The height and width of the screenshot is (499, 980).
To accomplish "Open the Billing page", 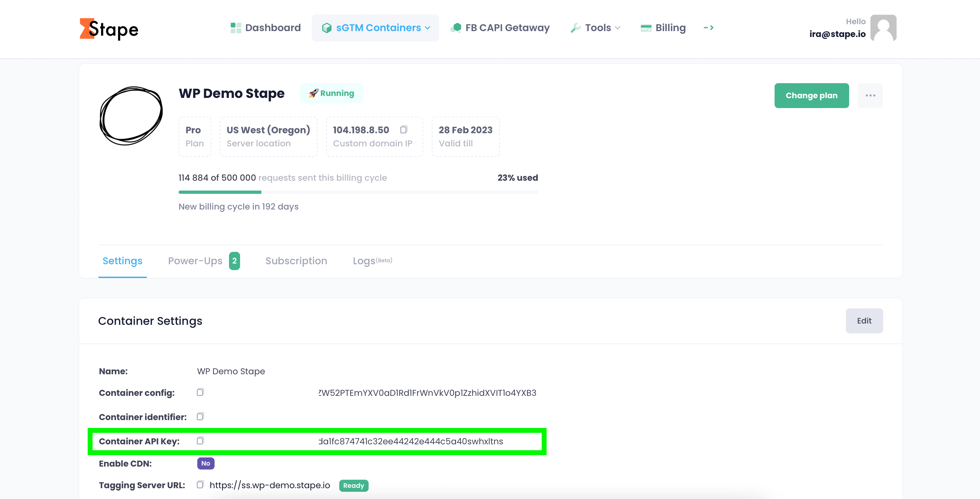I will pos(663,28).
